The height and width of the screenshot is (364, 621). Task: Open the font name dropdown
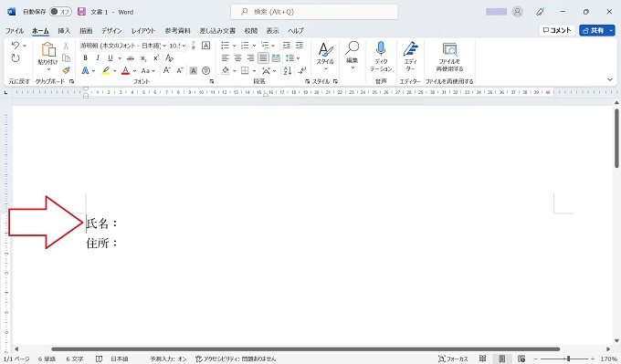click(x=164, y=46)
